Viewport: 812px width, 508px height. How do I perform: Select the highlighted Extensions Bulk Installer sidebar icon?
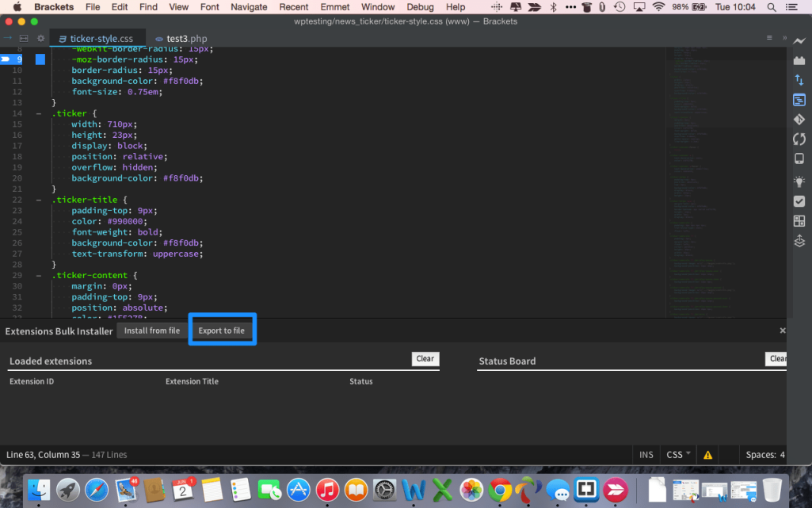pos(799,100)
